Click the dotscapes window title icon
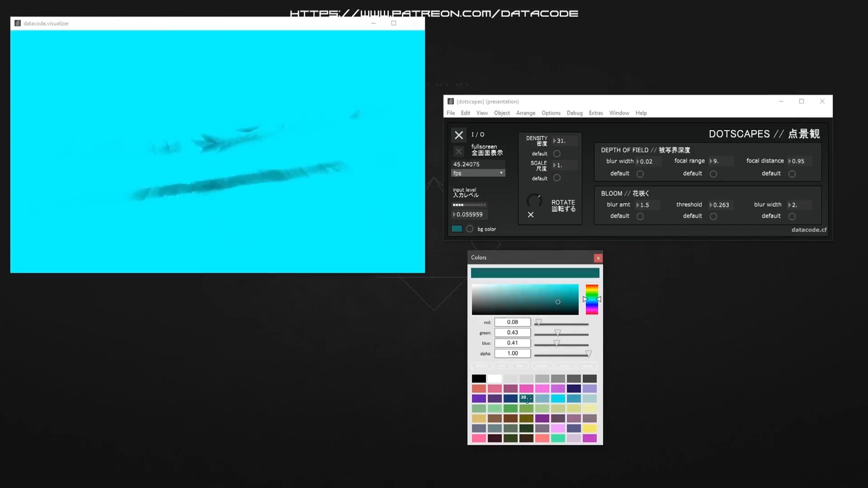The height and width of the screenshot is (488, 868). (x=451, y=102)
